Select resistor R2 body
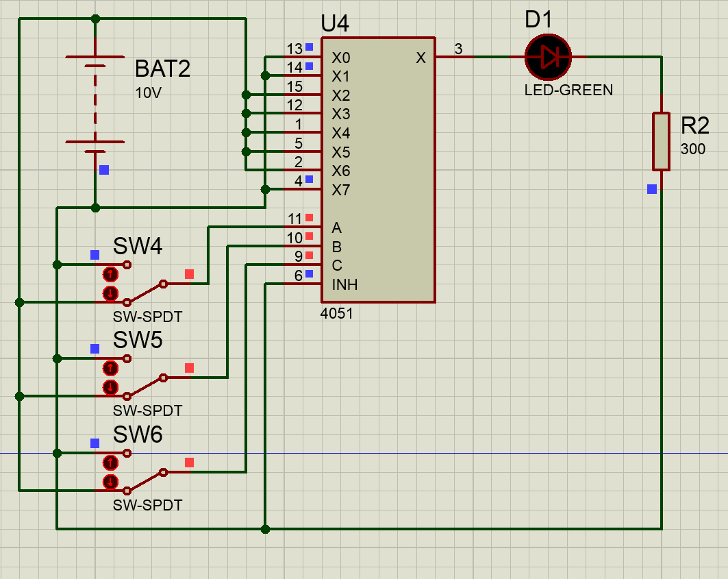 pyautogui.click(x=661, y=141)
